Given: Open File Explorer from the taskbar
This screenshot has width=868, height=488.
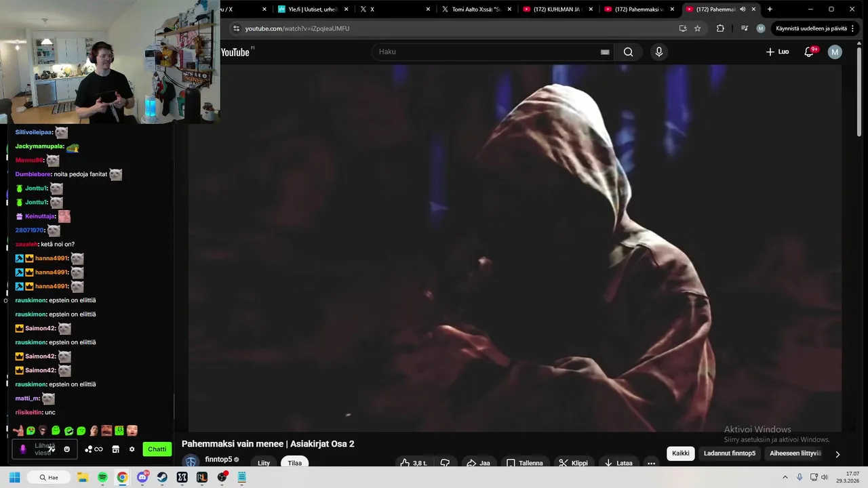Looking at the screenshot, I should pos(82,477).
